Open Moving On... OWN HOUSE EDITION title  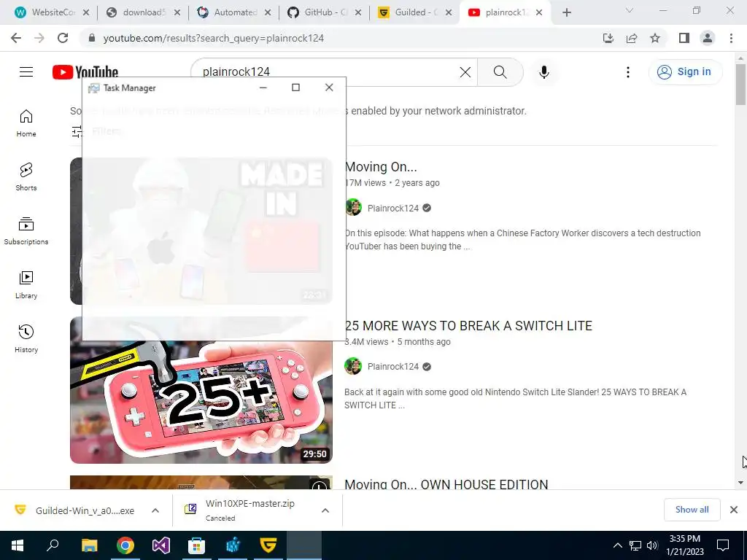point(446,484)
